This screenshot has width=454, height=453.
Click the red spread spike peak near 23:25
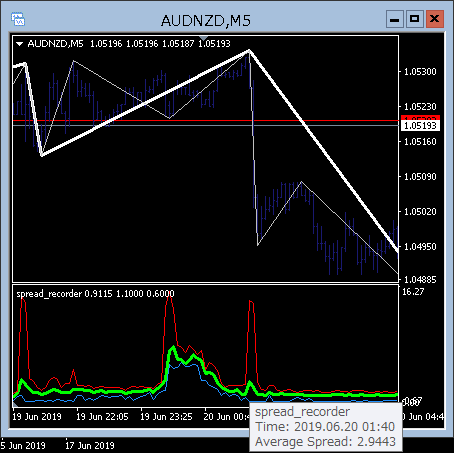pyautogui.click(x=169, y=295)
